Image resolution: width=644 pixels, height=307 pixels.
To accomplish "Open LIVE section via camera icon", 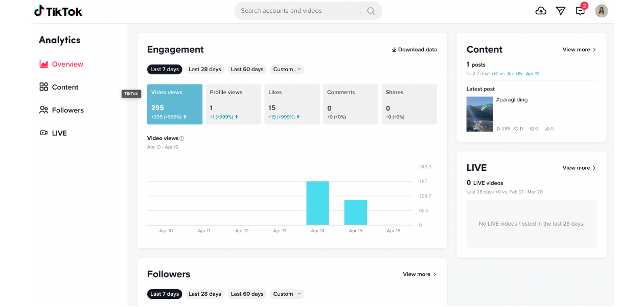I will [44, 133].
